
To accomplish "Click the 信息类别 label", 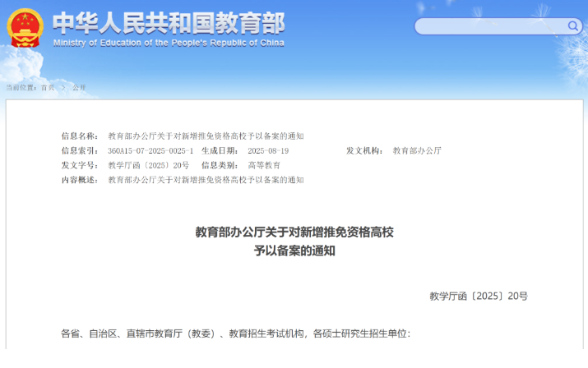I will [220, 165].
